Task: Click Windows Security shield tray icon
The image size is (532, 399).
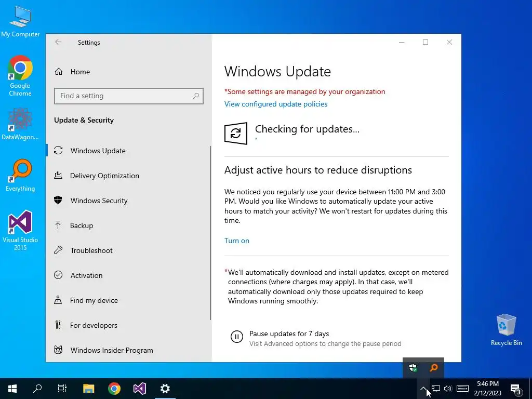Action: pyautogui.click(x=413, y=368)
